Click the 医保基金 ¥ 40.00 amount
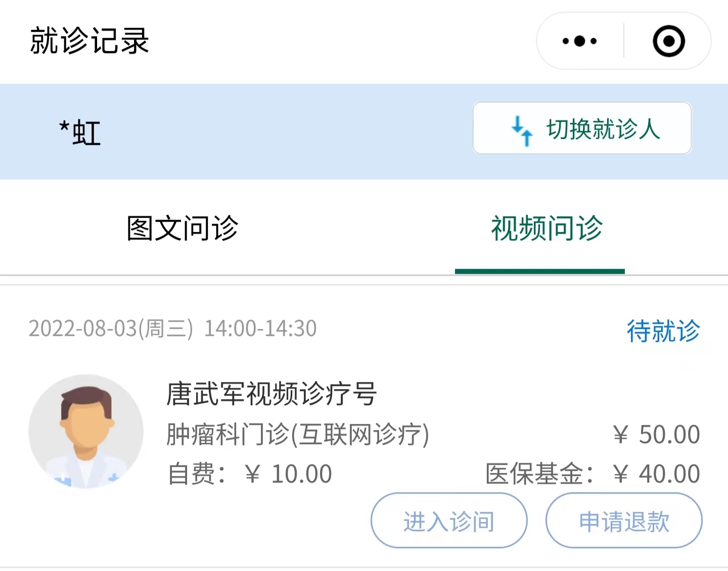This screenshot has height=571, width=728. [x=593, y=474]
